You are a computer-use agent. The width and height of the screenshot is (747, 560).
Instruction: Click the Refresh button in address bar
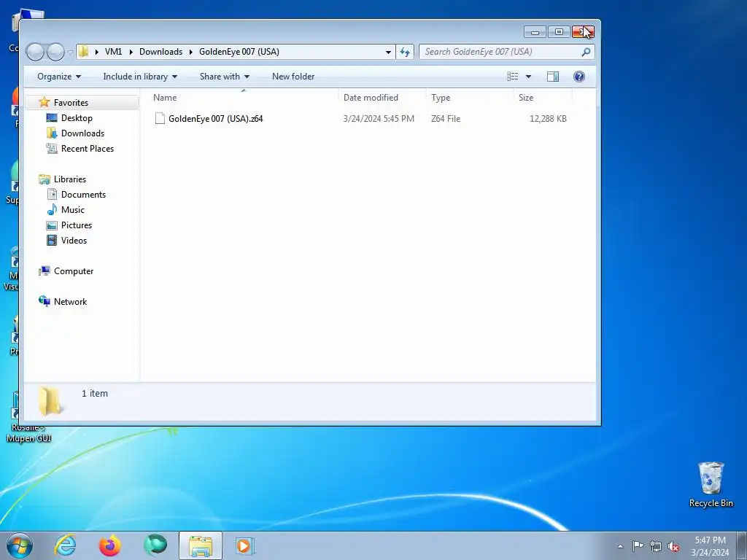[x=405, y=52]
